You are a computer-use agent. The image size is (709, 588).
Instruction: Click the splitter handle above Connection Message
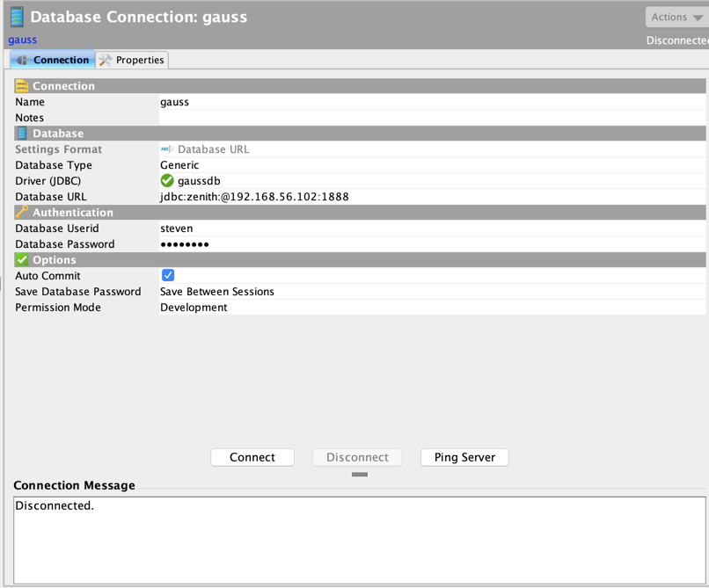click(x=360, y=475)
